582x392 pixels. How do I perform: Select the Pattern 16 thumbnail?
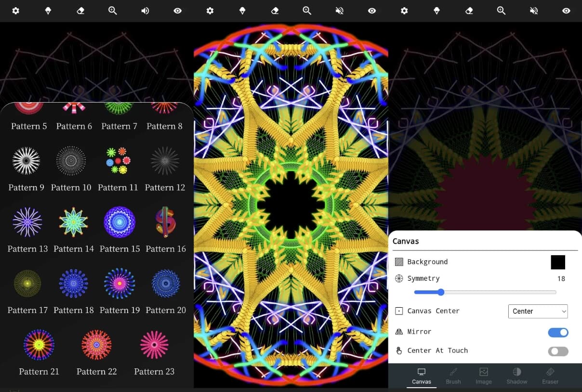[x=165, y=222]
